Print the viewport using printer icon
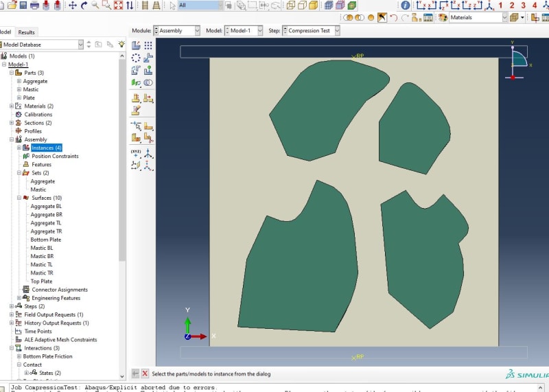The height and width of the screenshot is (392, 549). pos(35,5)
